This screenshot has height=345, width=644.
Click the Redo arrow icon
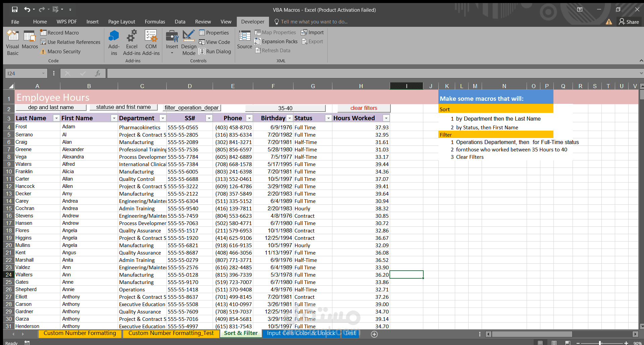[42, 9]
